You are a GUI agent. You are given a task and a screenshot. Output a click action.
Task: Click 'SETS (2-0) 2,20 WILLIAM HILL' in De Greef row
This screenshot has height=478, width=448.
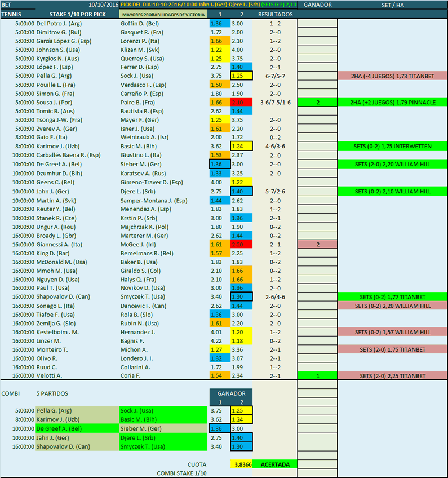click(393, 165)
